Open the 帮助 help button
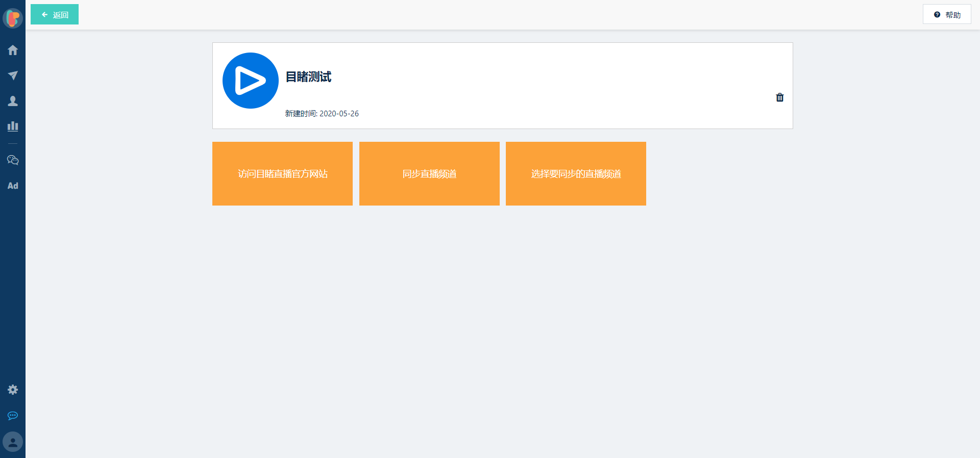 947,14
